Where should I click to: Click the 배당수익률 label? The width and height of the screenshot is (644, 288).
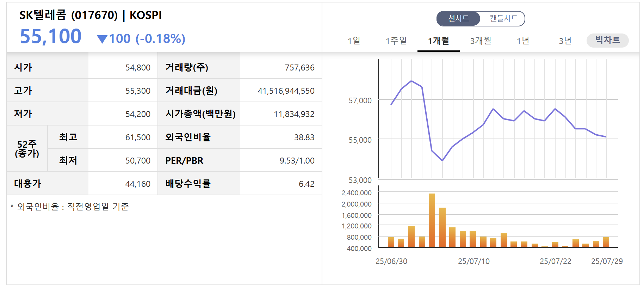(188, 183)
